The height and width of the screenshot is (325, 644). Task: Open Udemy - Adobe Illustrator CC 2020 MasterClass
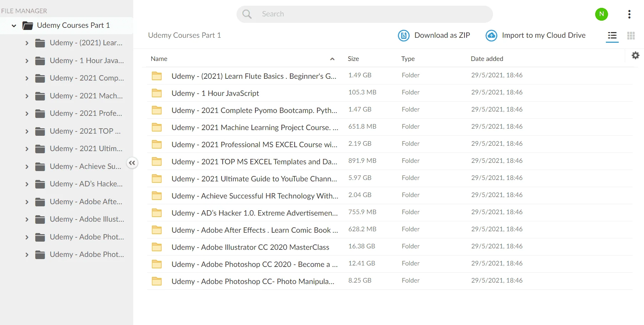point(250,247)
